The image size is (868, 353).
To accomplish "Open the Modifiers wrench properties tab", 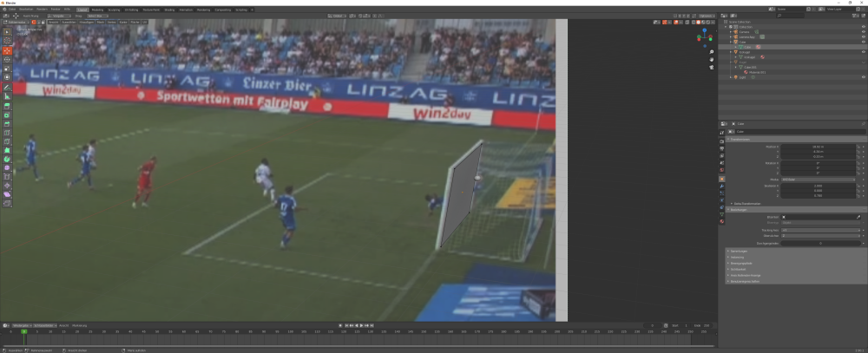I will tap(722, 186).
